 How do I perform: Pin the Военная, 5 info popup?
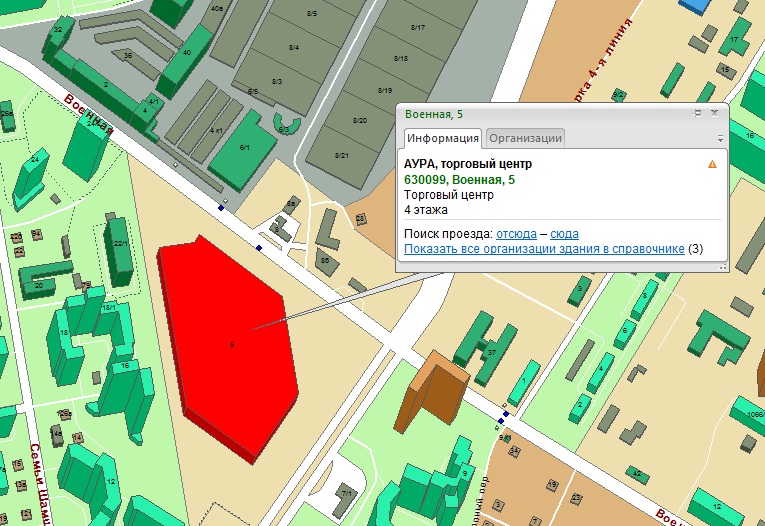[x=698, y=114]
